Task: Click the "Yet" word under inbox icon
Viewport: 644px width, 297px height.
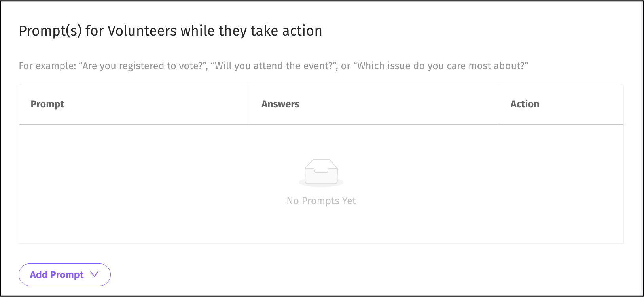Action: click(x=349, y=201)
